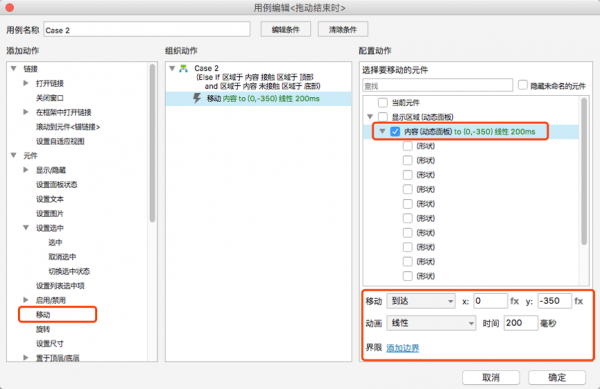Expand the 启用/禁用 item
This screenshot has width=600, height=389.
26,300
